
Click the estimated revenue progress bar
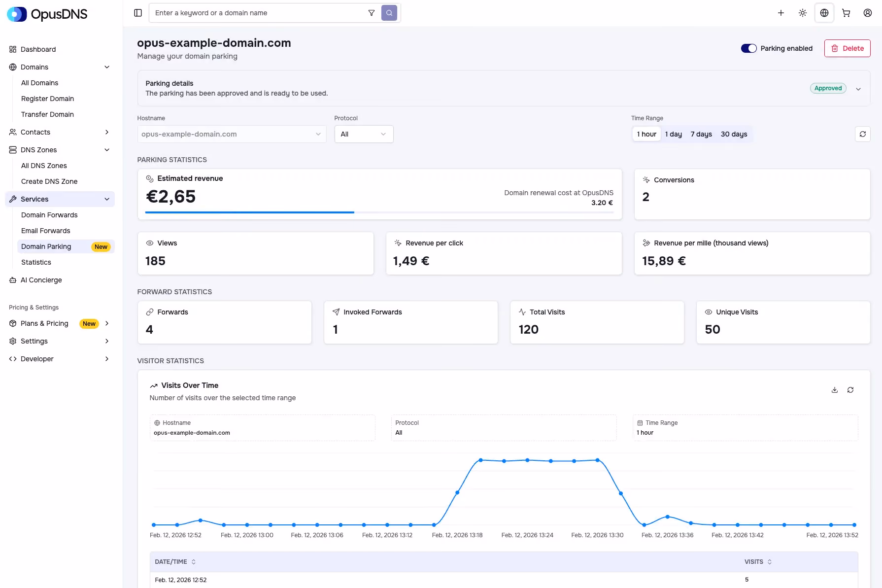point(379,212)
